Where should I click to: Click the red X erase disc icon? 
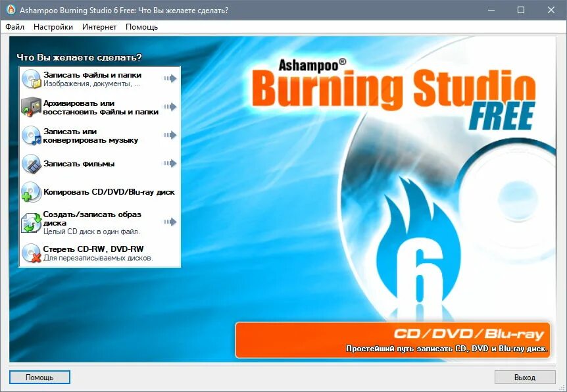(31, 251)
